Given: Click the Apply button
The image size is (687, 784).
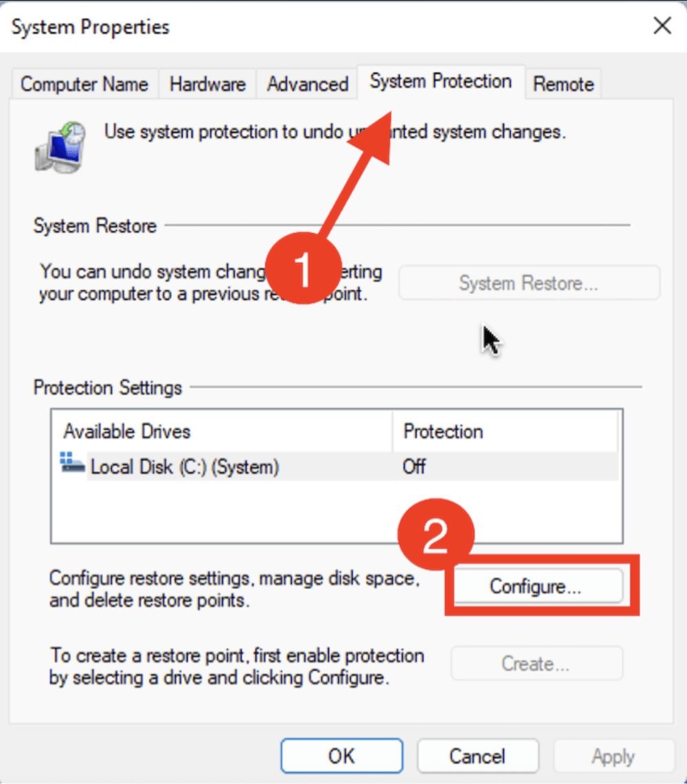Looking at the screenshot, I should [612, 755].
